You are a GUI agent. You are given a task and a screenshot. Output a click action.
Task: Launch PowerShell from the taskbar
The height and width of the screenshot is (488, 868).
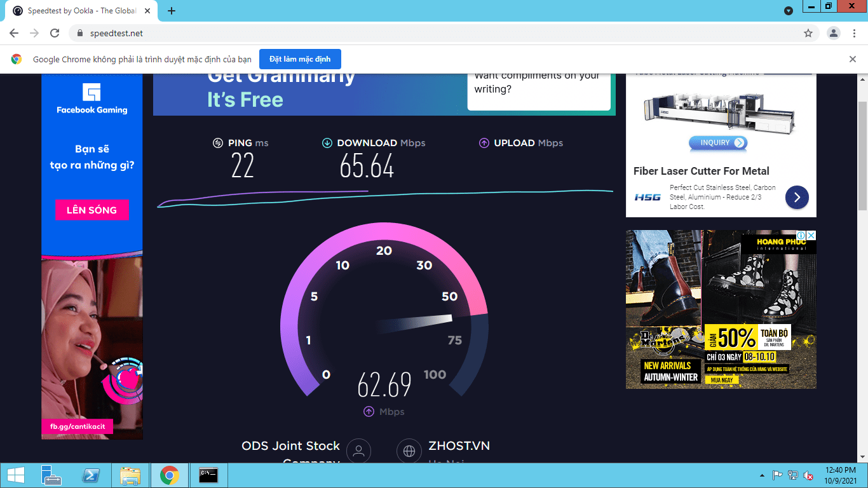click(90, 475)
